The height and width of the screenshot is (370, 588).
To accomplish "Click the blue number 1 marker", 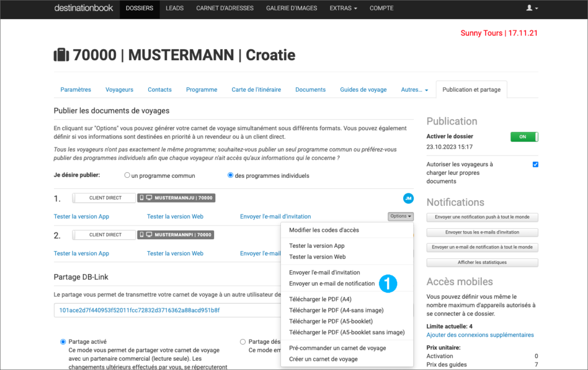I will 388,283.
